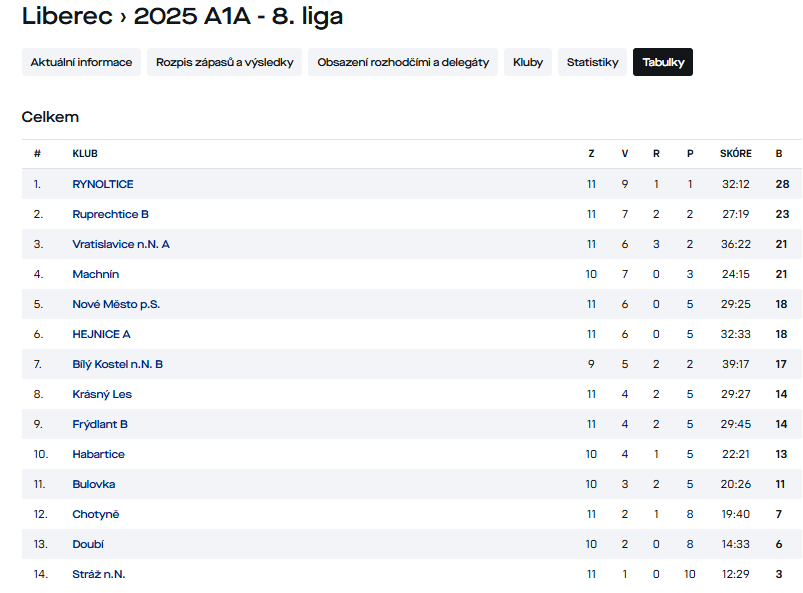Open Habartice club page
This screenshot has width=803, height=593.
point(98,454)
